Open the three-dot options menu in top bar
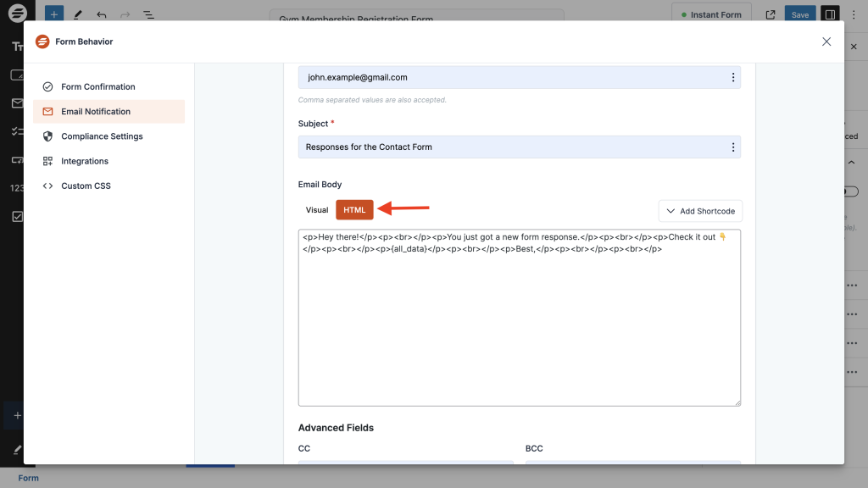The image size is (868, 488). (x=854, y=14)
